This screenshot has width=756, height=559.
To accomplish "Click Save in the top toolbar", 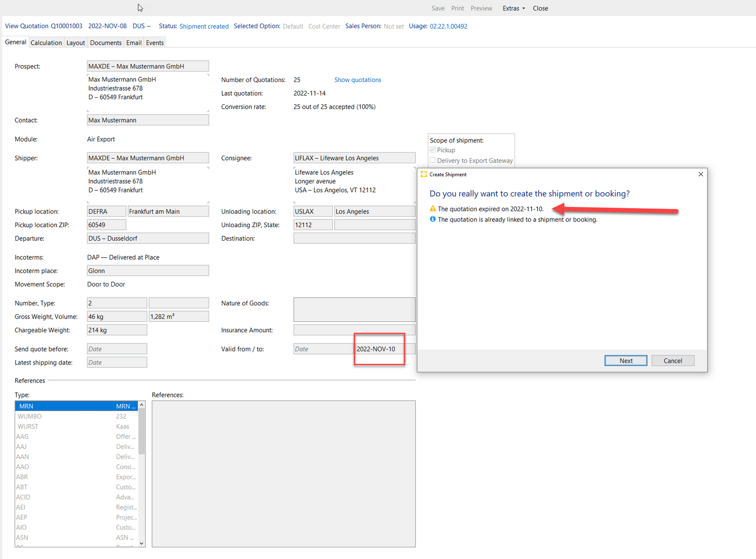I will [438, 8].
